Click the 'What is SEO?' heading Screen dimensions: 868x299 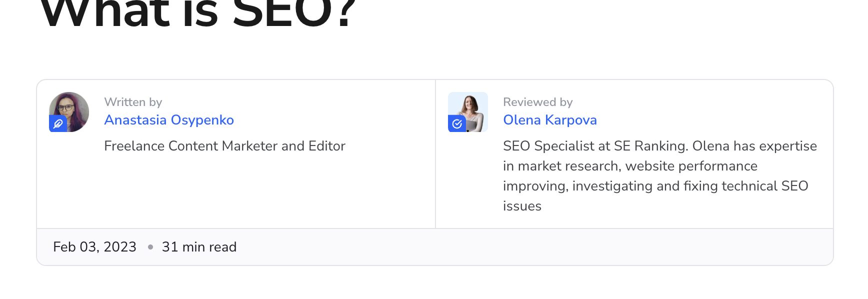click(x=198, y=12)
